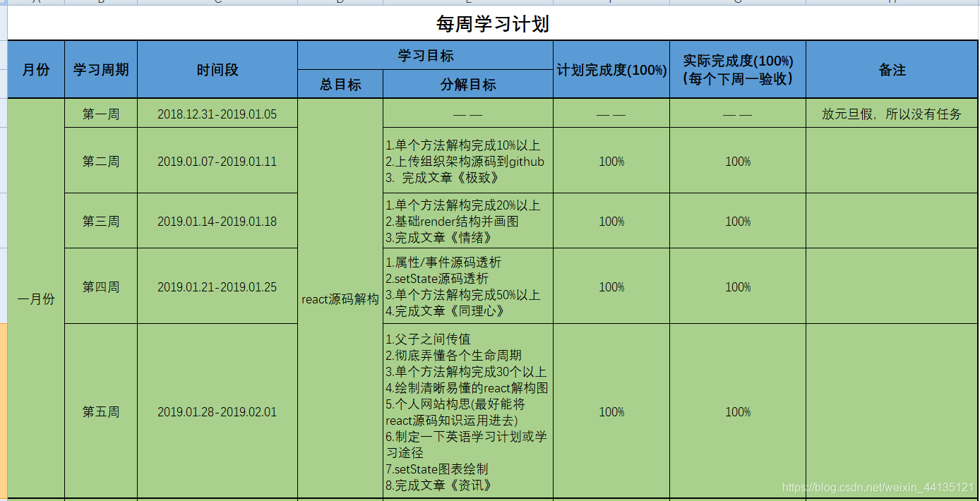Select the merged 学习目标 header cell

tap(425, 55)
